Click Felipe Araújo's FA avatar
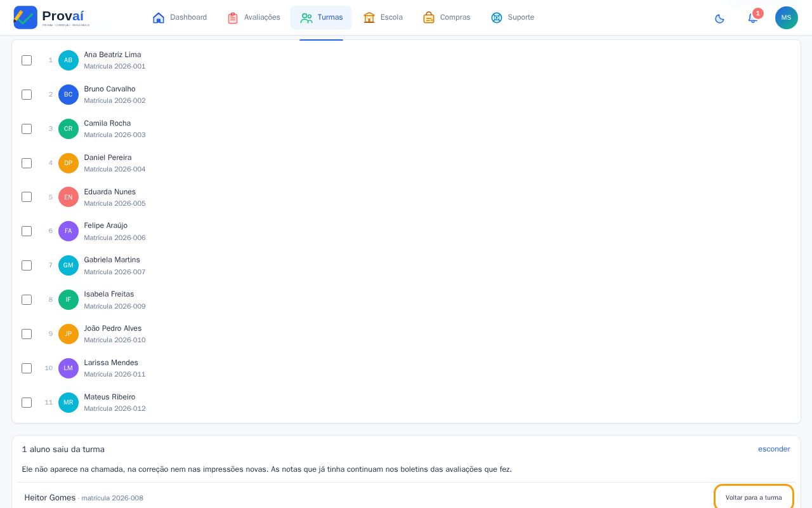 tap(69, 231)
